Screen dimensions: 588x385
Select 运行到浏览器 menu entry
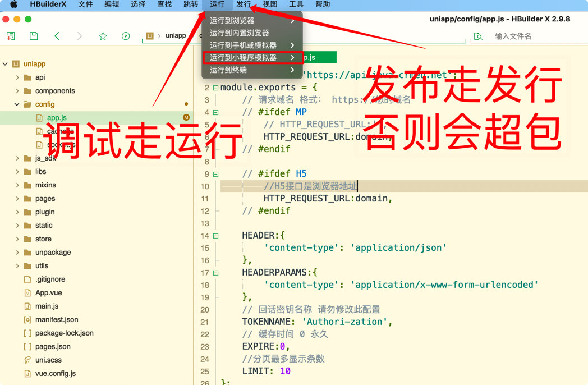(x=252, y=21)
